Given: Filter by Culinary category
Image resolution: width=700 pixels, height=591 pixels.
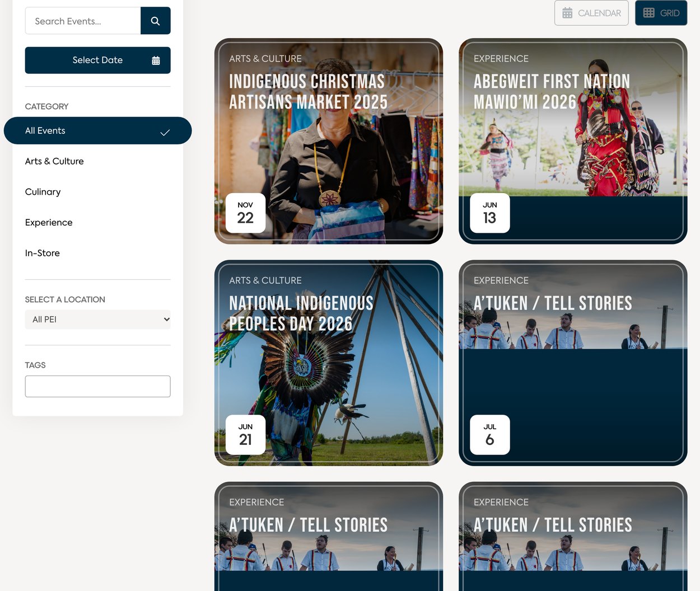Looking at the screenshot, I should (x=43, y=192).
